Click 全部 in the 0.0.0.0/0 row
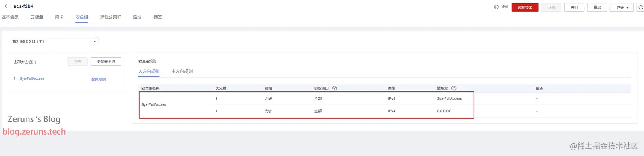This screenshot has width=644, height=156. [x=318, y=111]
